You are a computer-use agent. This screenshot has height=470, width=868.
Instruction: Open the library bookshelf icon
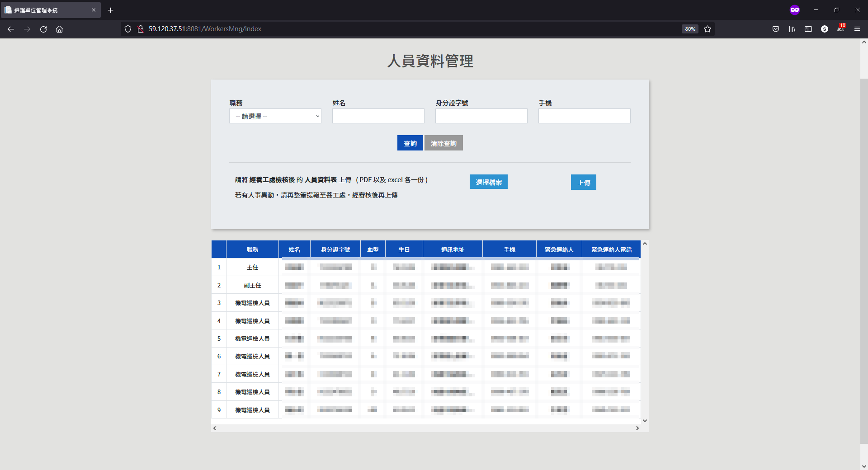[792, 29]
